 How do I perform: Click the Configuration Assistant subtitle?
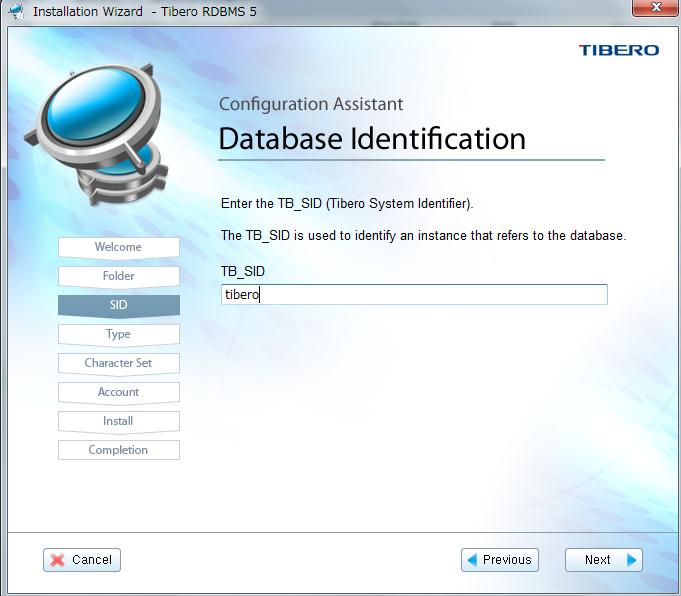tap(311, 104)
